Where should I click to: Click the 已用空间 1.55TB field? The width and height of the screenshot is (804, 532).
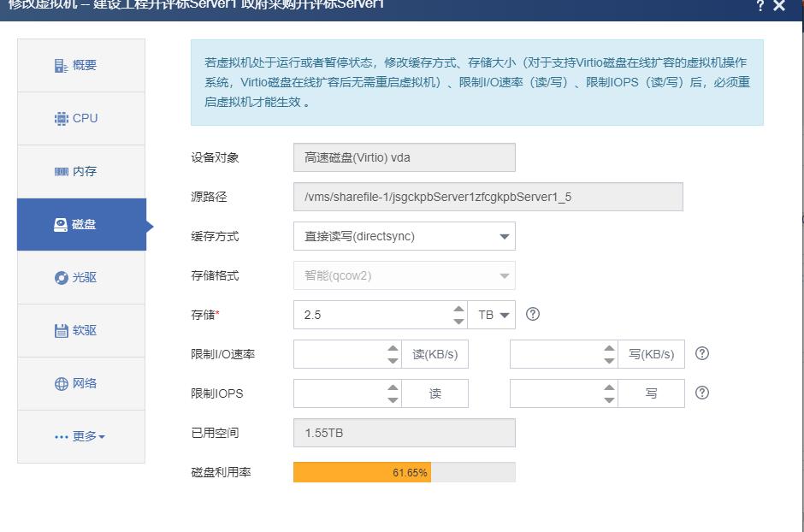pyautogui.click(x=404, y=433)
